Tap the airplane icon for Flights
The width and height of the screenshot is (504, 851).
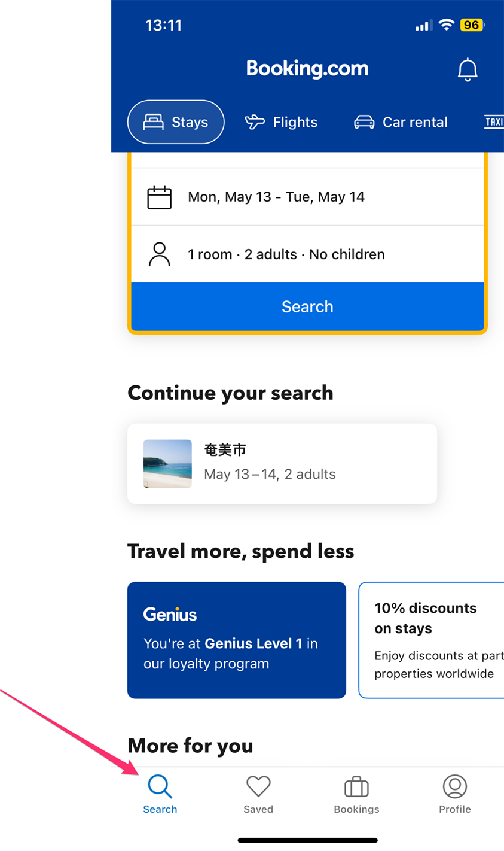(x=255, y=122)
